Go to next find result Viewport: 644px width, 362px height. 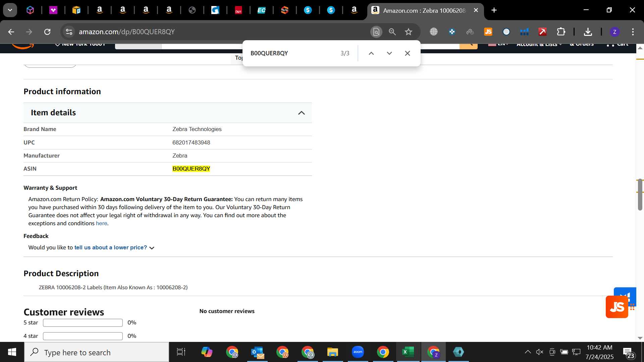(x=389, y=53)
